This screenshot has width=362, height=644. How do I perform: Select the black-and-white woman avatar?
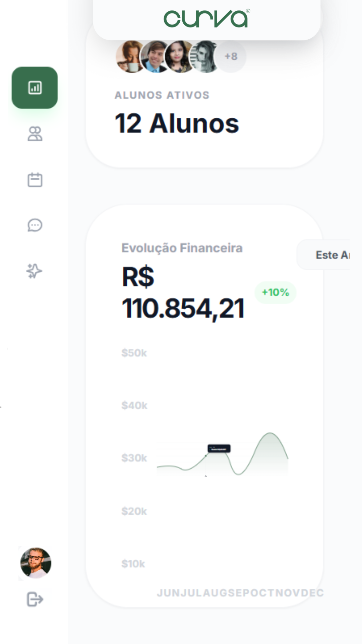pyautogui.click(x=204, y=57)
